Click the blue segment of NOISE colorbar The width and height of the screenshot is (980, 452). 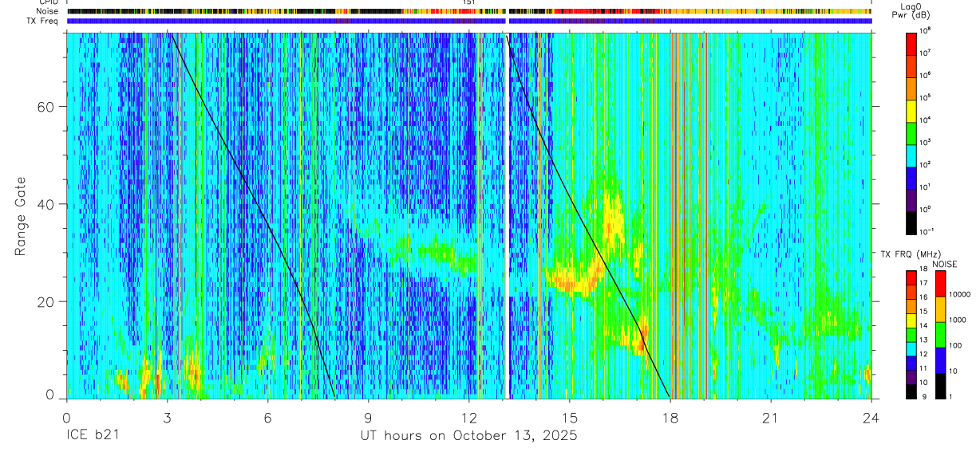click(941, 360)
